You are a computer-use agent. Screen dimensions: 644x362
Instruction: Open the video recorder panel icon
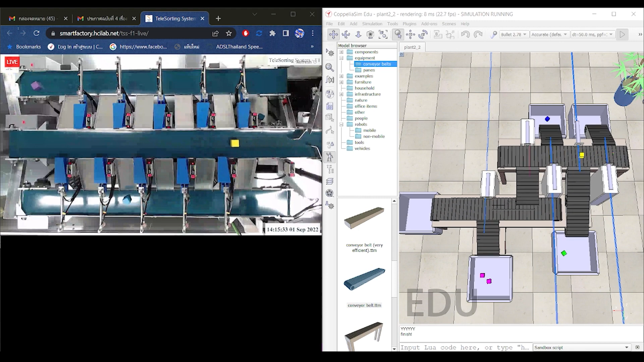pos(330,193)
